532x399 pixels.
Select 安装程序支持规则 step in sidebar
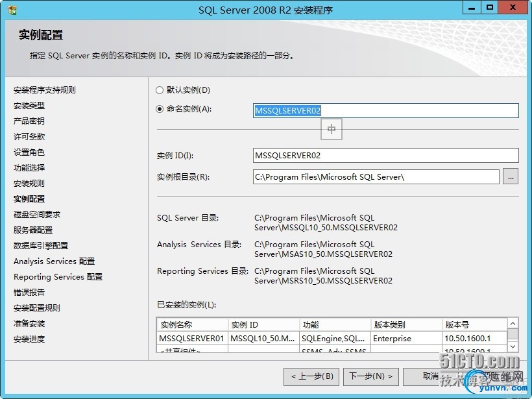click(x=45, y=90)
